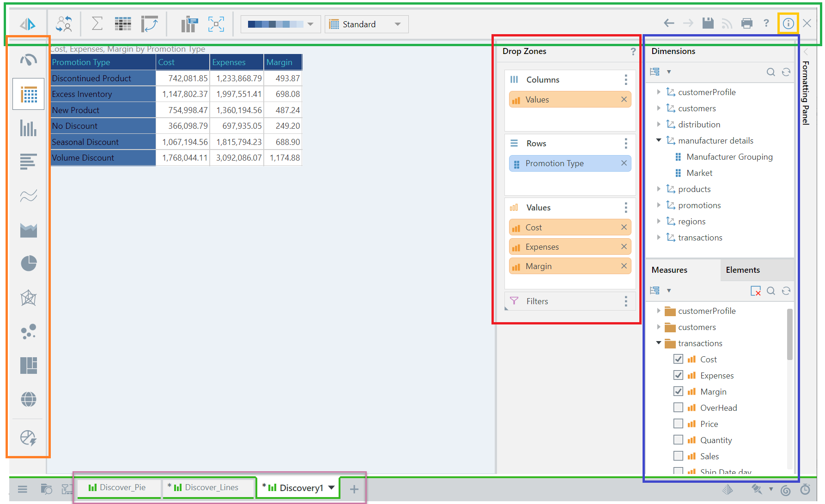825x504 pixels.
Task: Search dimensions with magnifier icon
Action: click(770, 72)
